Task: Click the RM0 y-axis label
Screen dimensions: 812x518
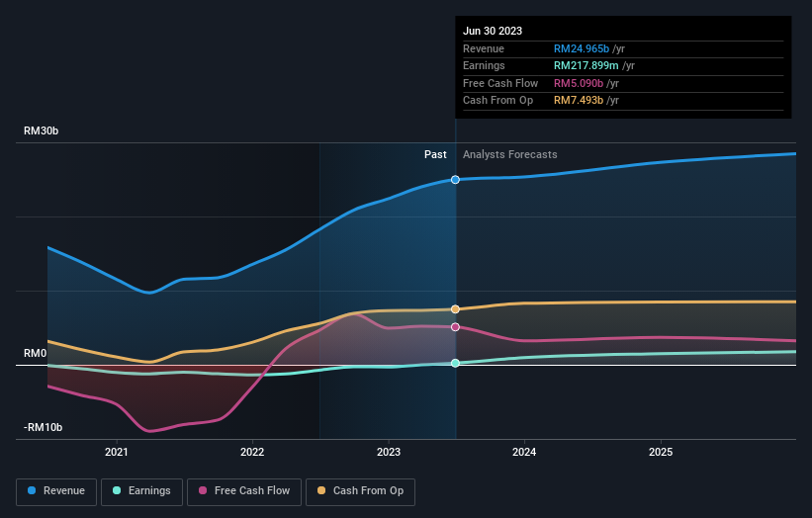Action: click(x=36, y=354)
